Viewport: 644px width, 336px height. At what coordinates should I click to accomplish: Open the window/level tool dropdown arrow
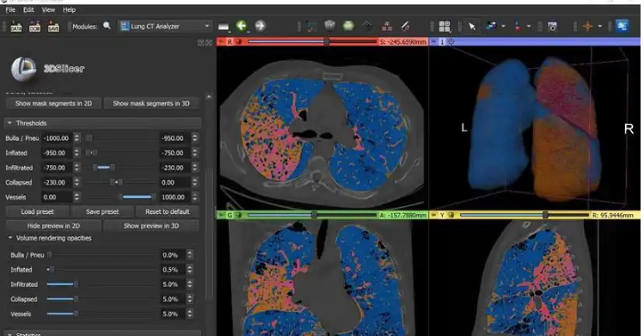[503, 27]
